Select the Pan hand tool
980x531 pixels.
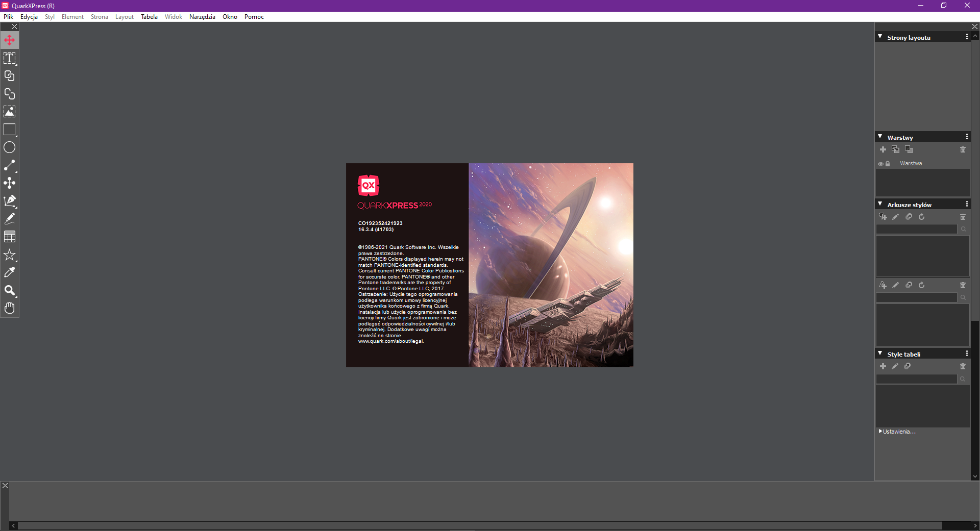10,308
